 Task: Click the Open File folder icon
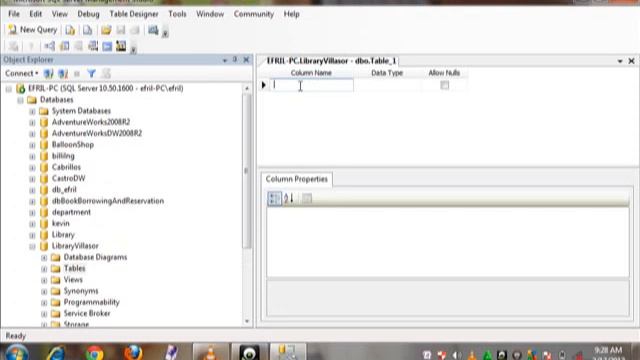106,30
